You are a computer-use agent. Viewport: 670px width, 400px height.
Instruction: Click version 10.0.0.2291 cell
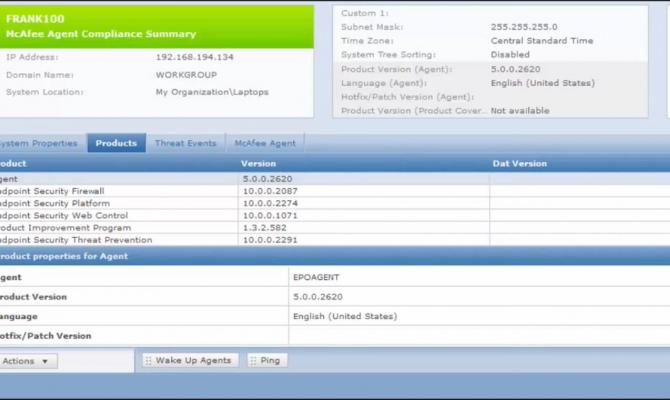pos(270,240)
